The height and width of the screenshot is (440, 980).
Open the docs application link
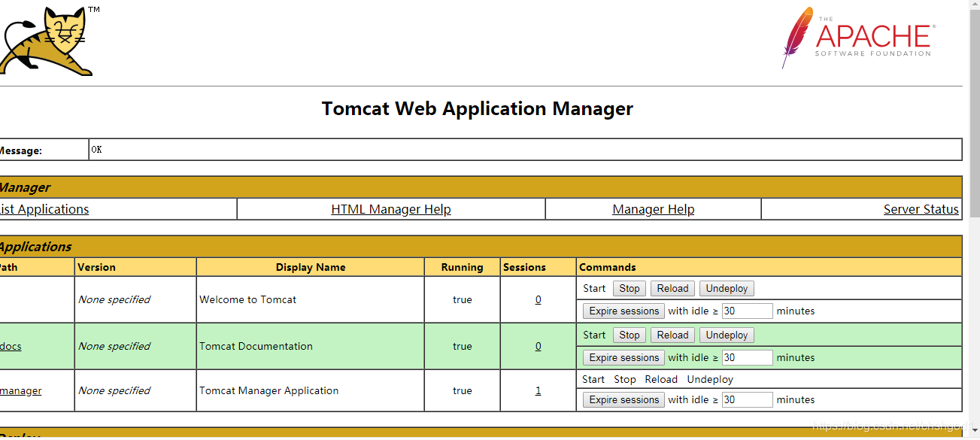(x=11, y=346)
